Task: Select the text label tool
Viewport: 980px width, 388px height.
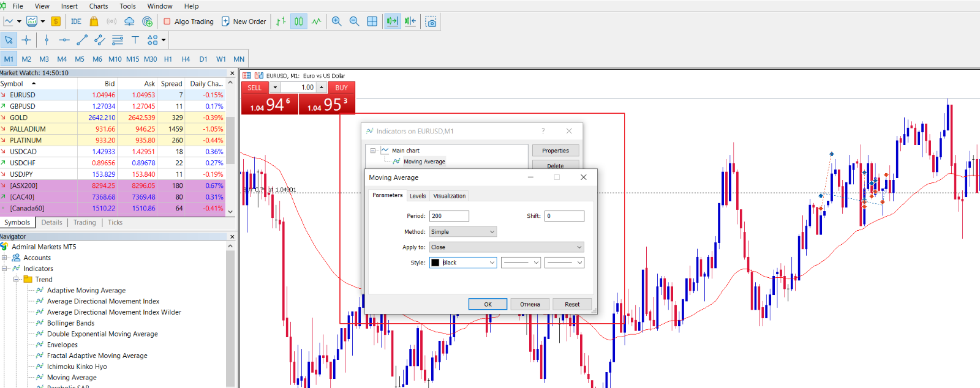Action: (135, 40)
